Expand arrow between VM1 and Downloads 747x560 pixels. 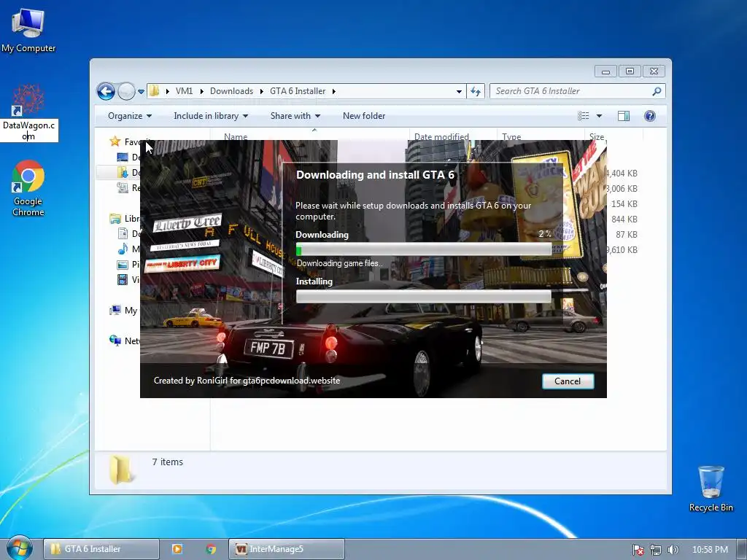click(201, 91)
